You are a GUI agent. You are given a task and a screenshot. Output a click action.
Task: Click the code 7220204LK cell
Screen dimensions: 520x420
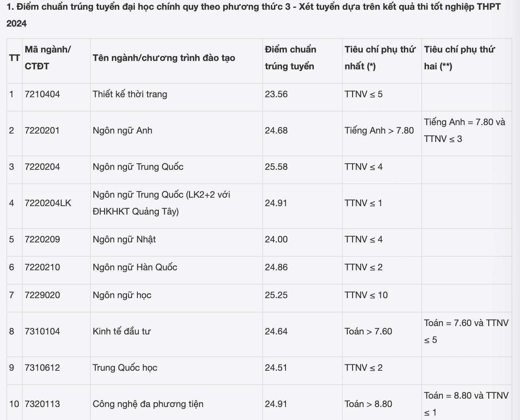pyautogui.click(x=48, y=203)
